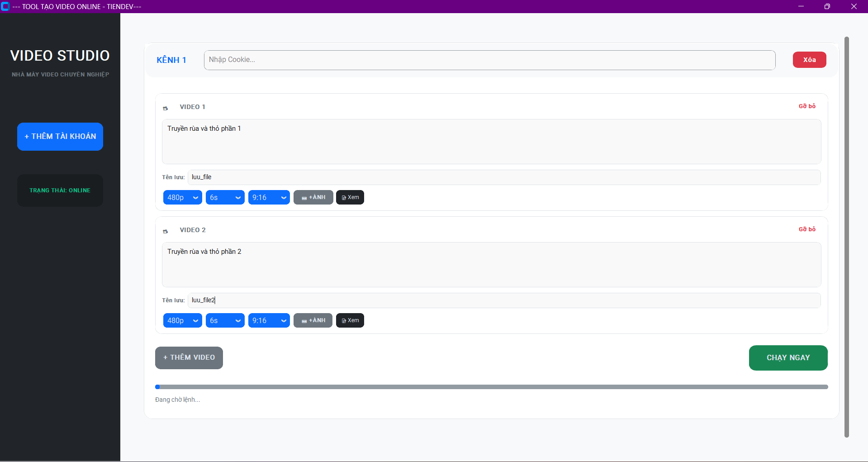Open Video 1 aspect ratio 9:16 dropdown
This screenshot has width=868, height=462.
coord(269,197)
